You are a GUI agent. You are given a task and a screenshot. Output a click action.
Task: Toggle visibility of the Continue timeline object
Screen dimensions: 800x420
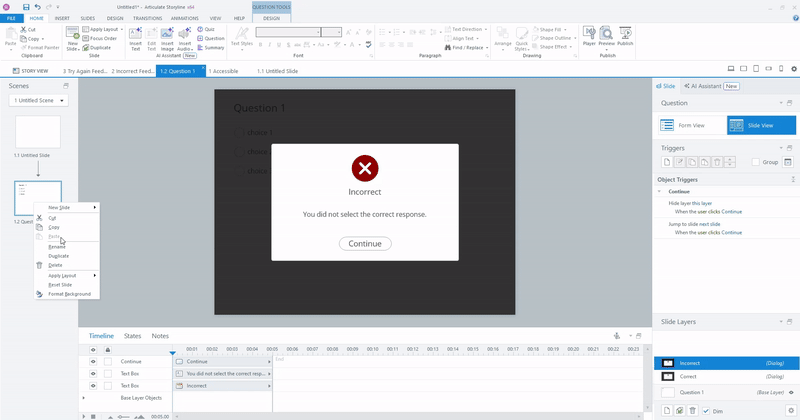pyautogui.click(x=93, y=361)
